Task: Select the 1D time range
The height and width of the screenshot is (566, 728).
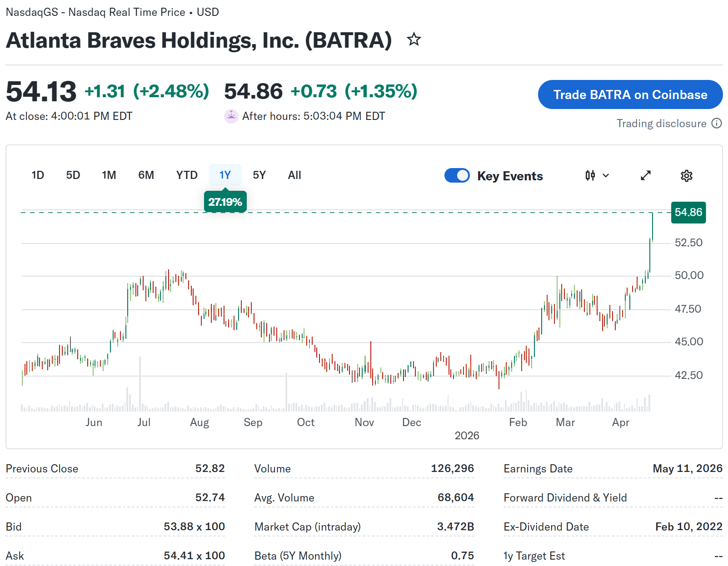Action: pyautogui.click(x=38, y=175)
